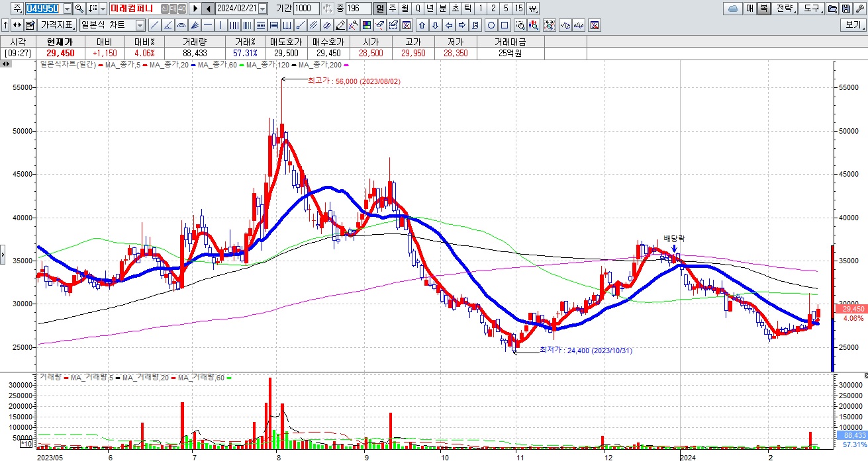Go to next stock with play arrow
This screenshot has height=461, width=868.
(196, 9)
